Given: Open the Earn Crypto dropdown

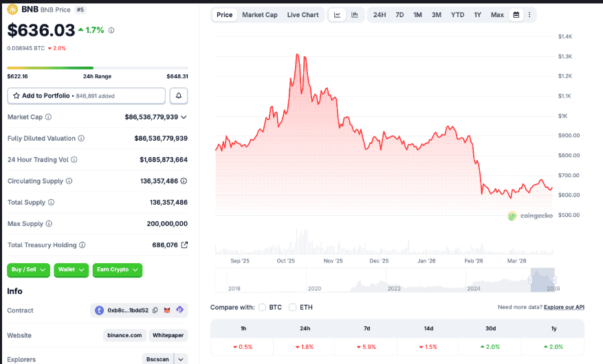Looking at the screenshot, I should 117,270.
